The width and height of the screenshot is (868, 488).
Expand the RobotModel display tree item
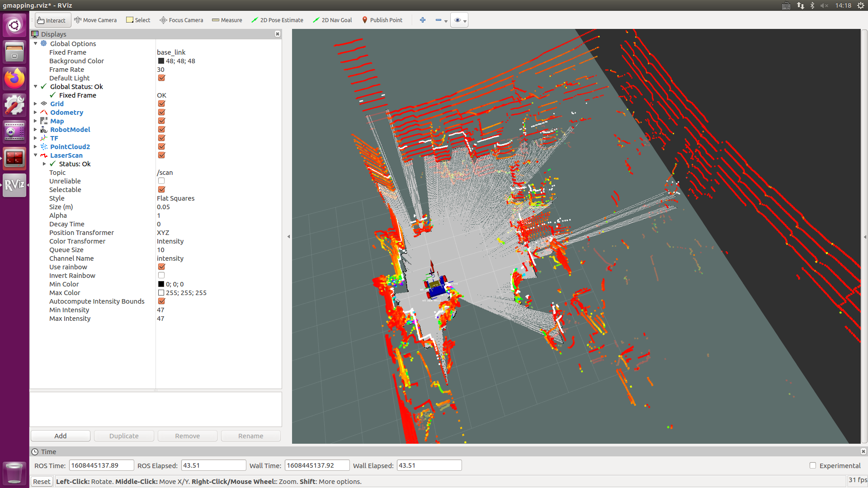point(35,130)
